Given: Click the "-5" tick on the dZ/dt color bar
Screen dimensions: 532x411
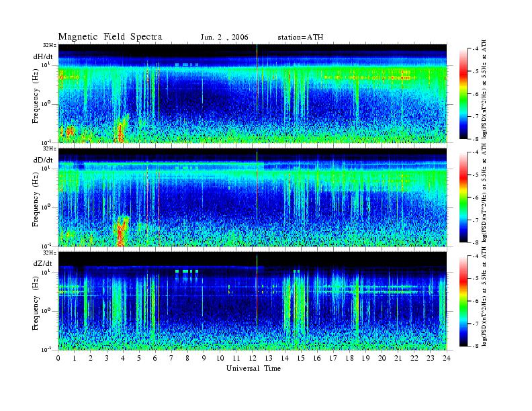Looking at the screenshot, I should coord(476,278).
